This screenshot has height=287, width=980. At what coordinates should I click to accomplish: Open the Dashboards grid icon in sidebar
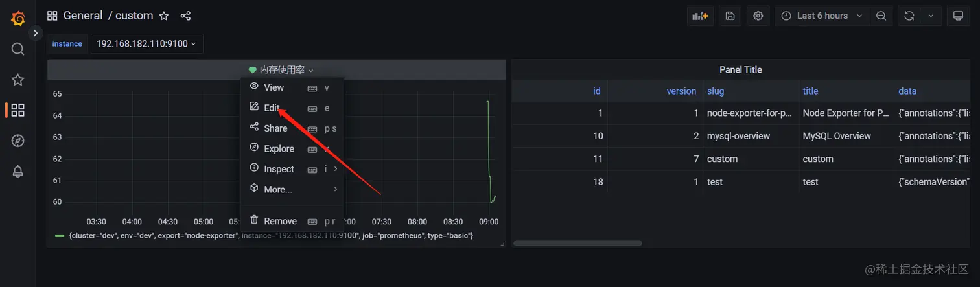(x=18, y=110)
